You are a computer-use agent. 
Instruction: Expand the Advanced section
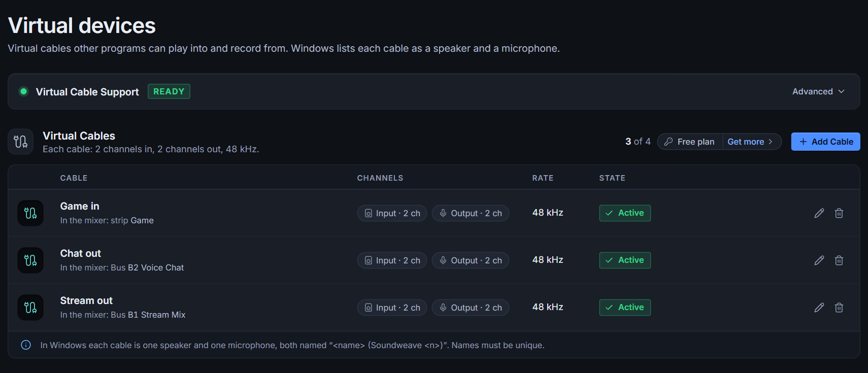click(818, 91)
